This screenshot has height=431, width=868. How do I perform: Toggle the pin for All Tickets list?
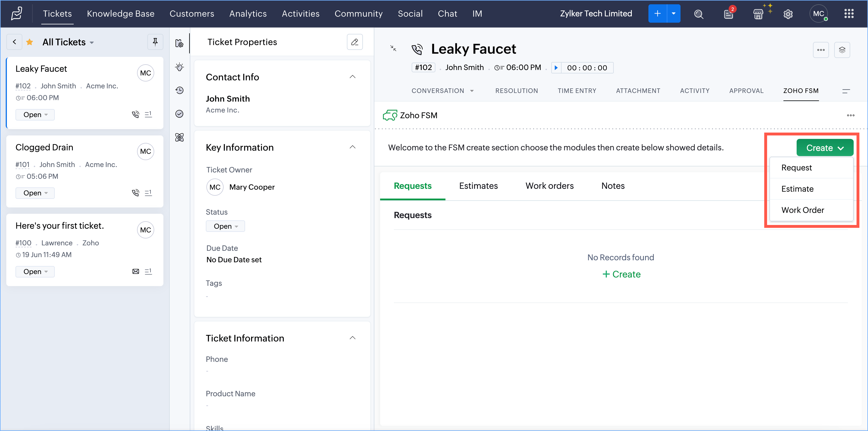[155, 42]
